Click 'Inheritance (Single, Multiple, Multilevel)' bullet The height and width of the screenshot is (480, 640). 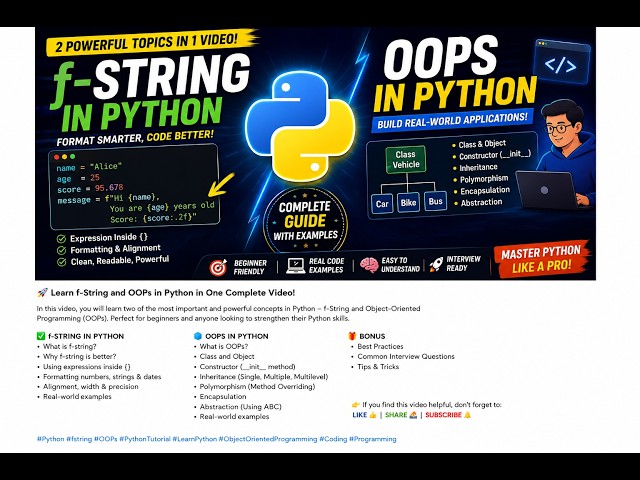pyautogui.click(x=264, y=377)
